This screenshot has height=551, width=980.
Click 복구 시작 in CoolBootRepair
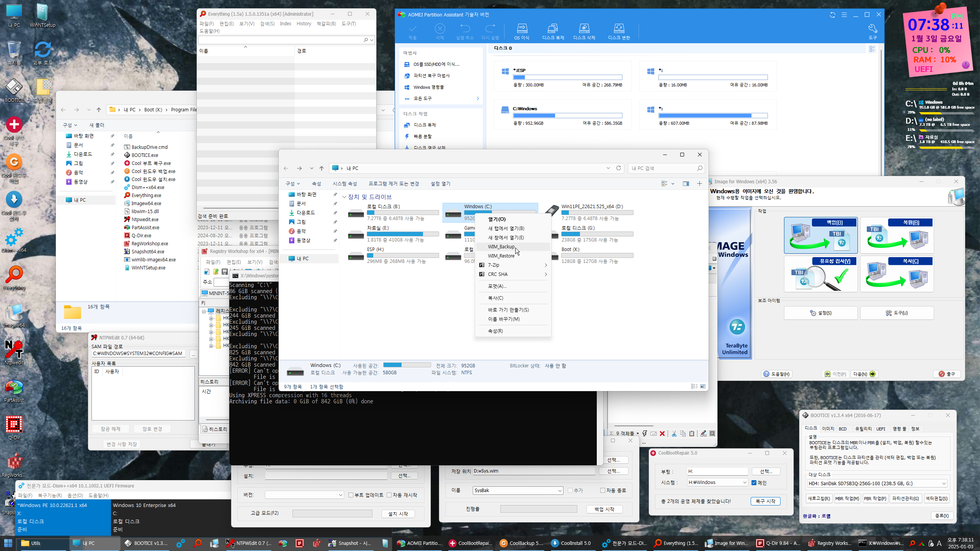tap(766, 501)
